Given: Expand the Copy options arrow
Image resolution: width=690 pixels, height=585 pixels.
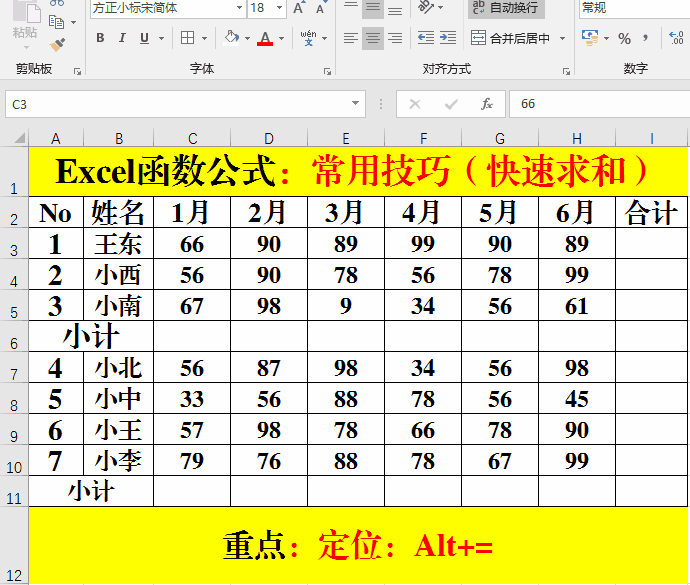Looking at the screenshot, I should pos(73,22).
